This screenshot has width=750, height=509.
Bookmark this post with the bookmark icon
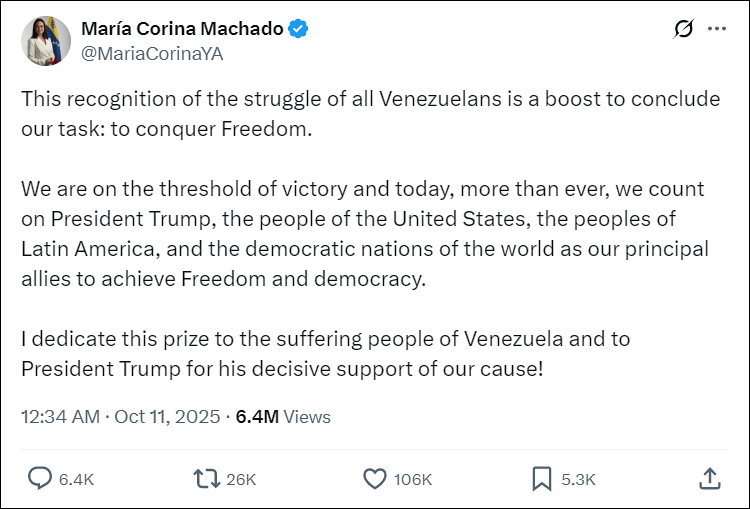[541, 479]
